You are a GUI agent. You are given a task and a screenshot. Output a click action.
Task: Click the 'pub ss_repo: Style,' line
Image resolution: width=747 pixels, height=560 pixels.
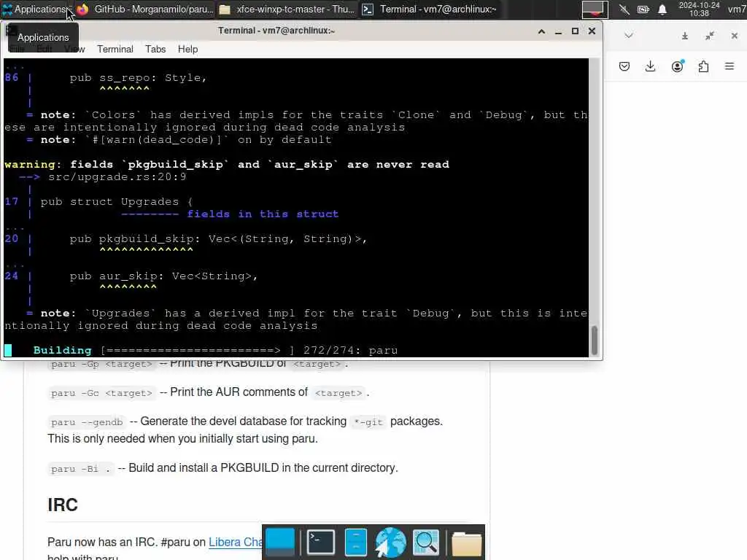pos(138,78)
